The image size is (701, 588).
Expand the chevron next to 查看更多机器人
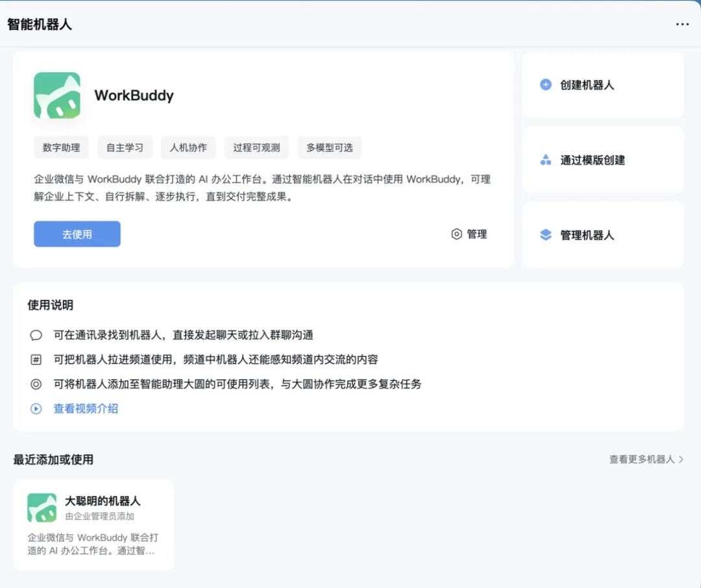coord(681,459)
